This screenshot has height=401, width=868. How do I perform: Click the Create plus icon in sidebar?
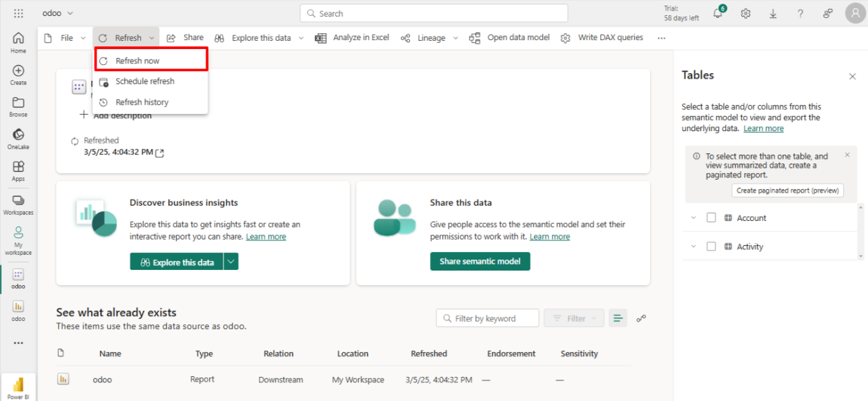19,75
